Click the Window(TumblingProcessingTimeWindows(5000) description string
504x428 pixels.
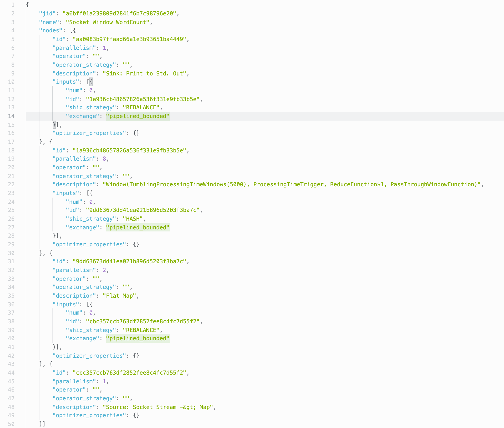click(292, 184)
